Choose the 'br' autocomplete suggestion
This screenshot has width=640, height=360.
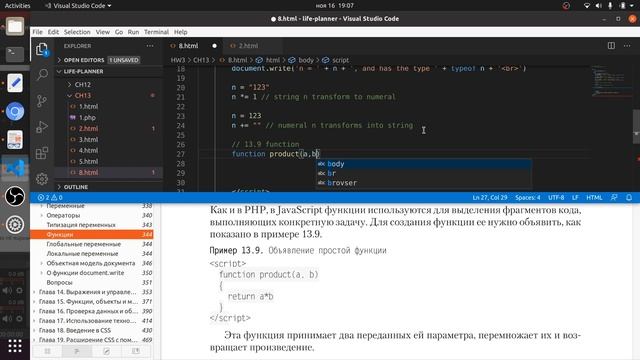424,173
